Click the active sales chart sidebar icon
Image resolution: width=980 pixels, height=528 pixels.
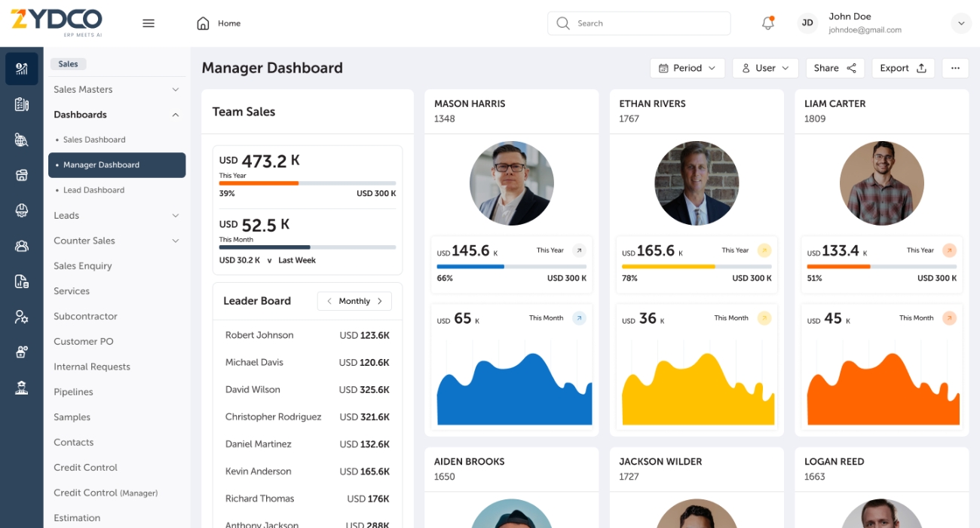coord(21,69)
